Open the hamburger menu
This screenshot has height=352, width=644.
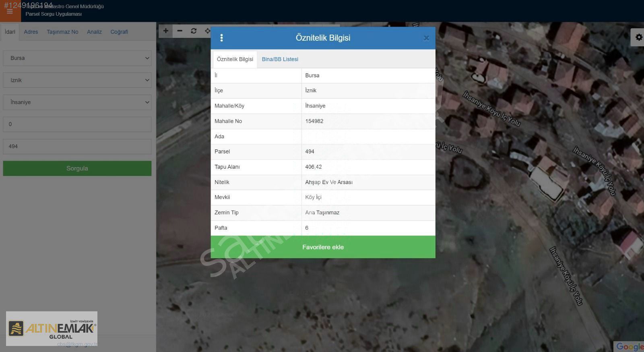pos(10,12)
